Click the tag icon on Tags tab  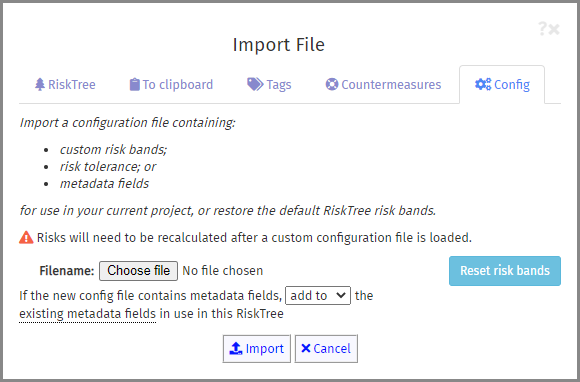click(x=255, y=84)
